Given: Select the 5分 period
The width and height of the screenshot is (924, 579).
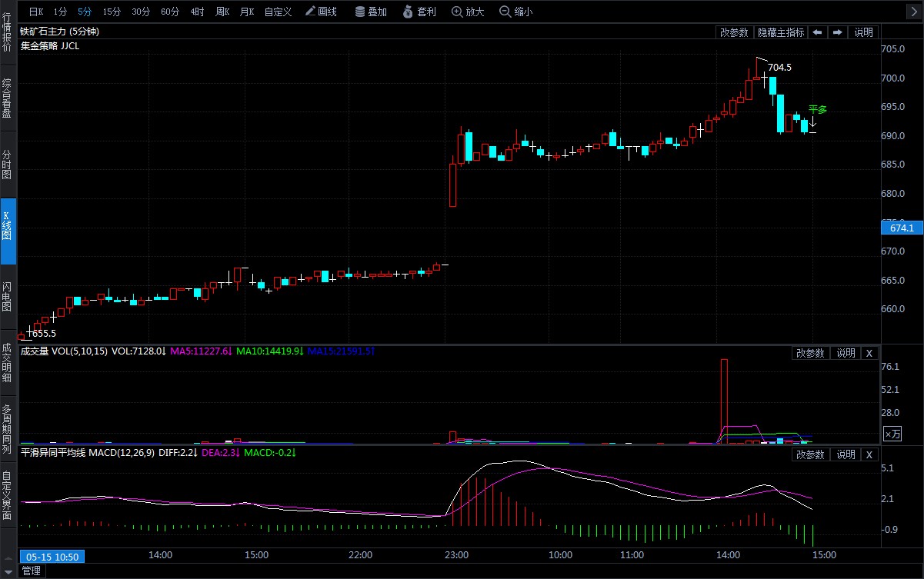Looking at the screenshot, I should pyautogui.click(x=84, y=12).
